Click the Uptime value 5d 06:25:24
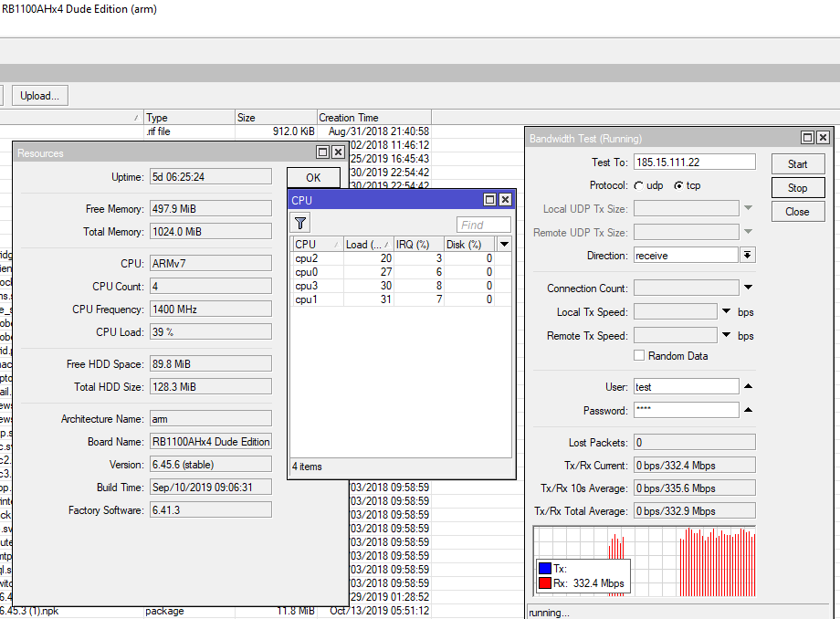This screenshot has width=840, height=619. coord(211,177)
